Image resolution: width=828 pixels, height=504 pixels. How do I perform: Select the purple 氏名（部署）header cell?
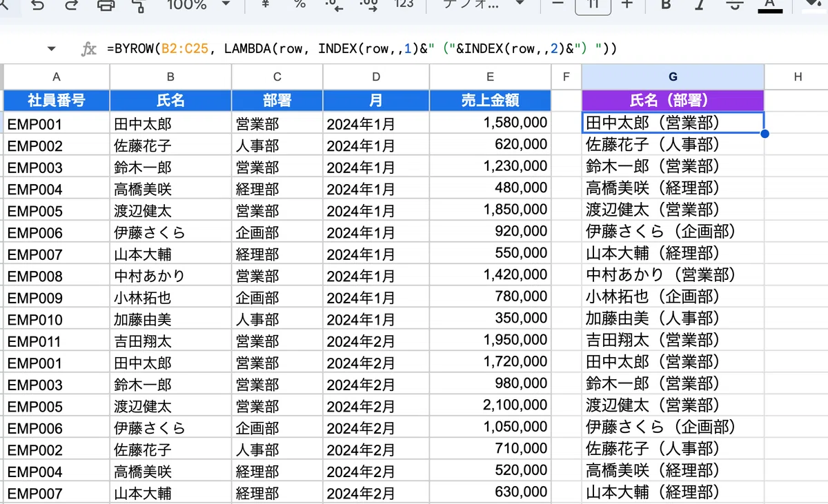673,101
